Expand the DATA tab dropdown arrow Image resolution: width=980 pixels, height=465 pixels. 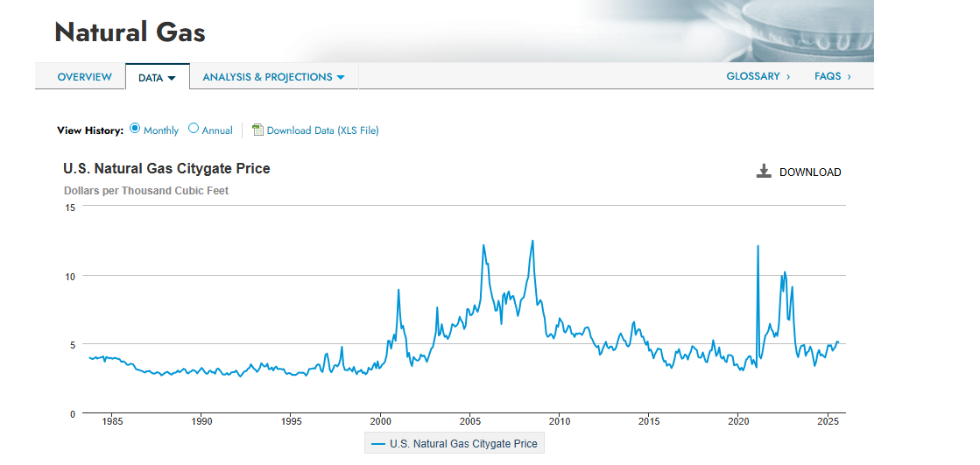(x=172, y=78)
